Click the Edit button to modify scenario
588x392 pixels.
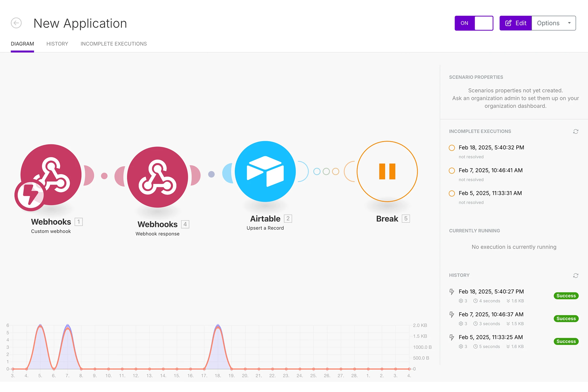[515, 23]
